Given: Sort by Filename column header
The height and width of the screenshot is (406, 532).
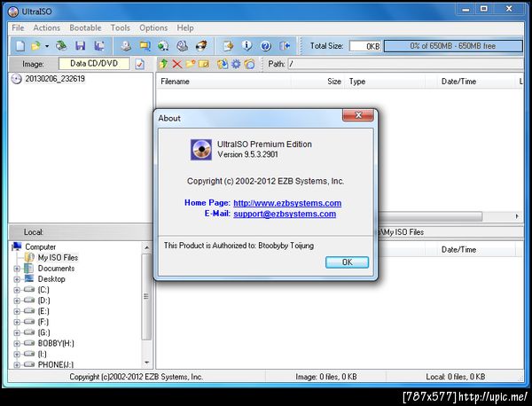Looking at the screenshot, I should [x=223, y=82].
